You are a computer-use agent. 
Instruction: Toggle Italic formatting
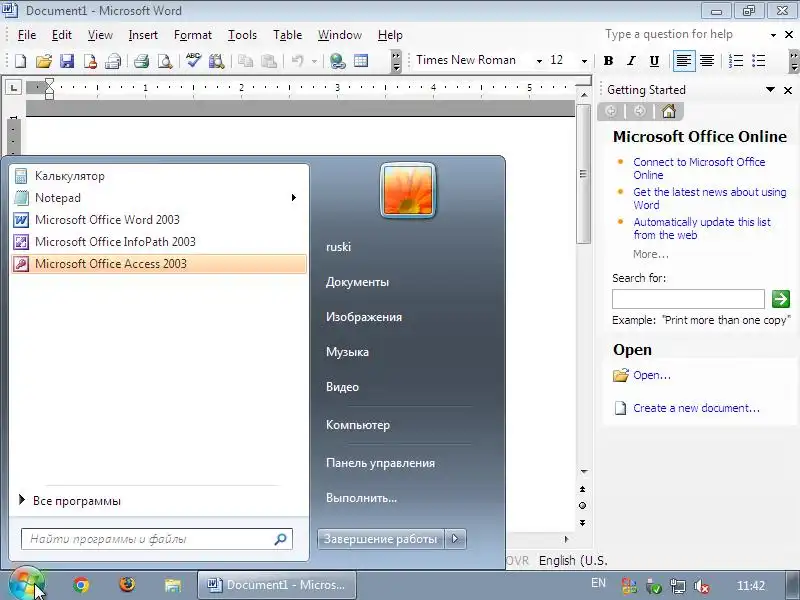tap(631, 61)
